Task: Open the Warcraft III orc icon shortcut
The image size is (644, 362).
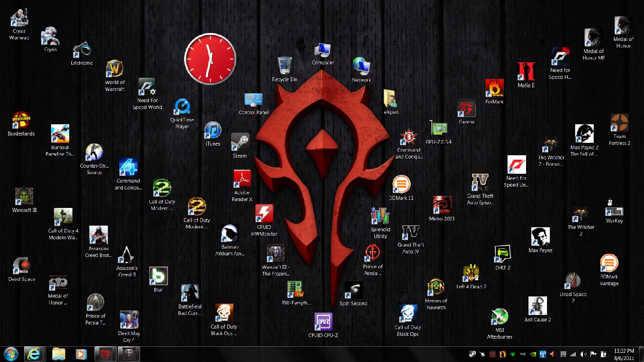Action: click(24, 200)
